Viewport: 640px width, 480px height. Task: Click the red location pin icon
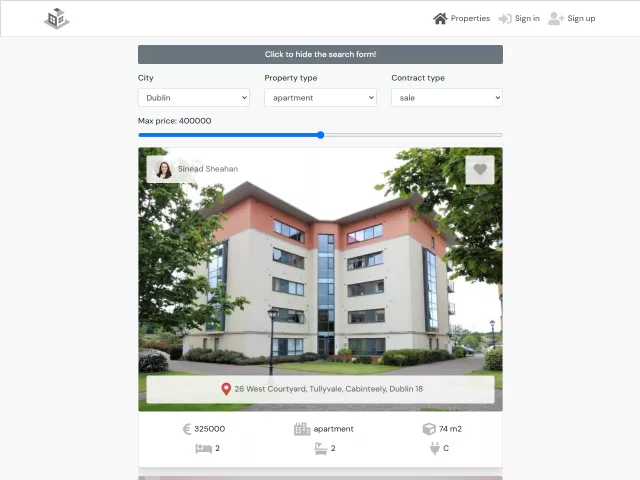[226, 389]
